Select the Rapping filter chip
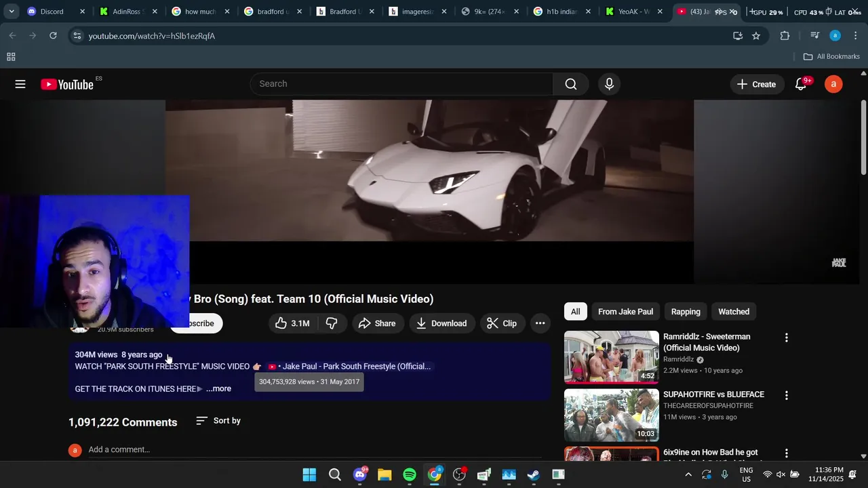 686,312
